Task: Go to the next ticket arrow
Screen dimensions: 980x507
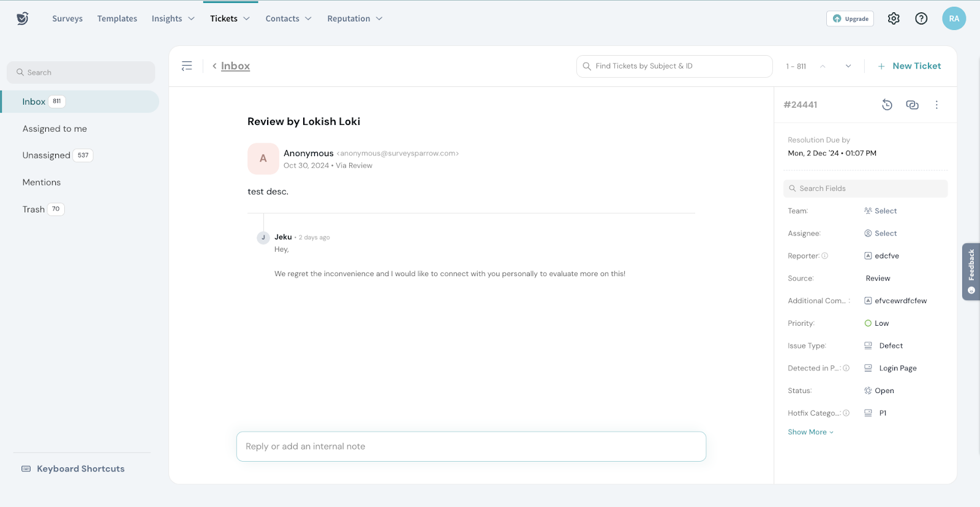Action: tap(848, 66)
